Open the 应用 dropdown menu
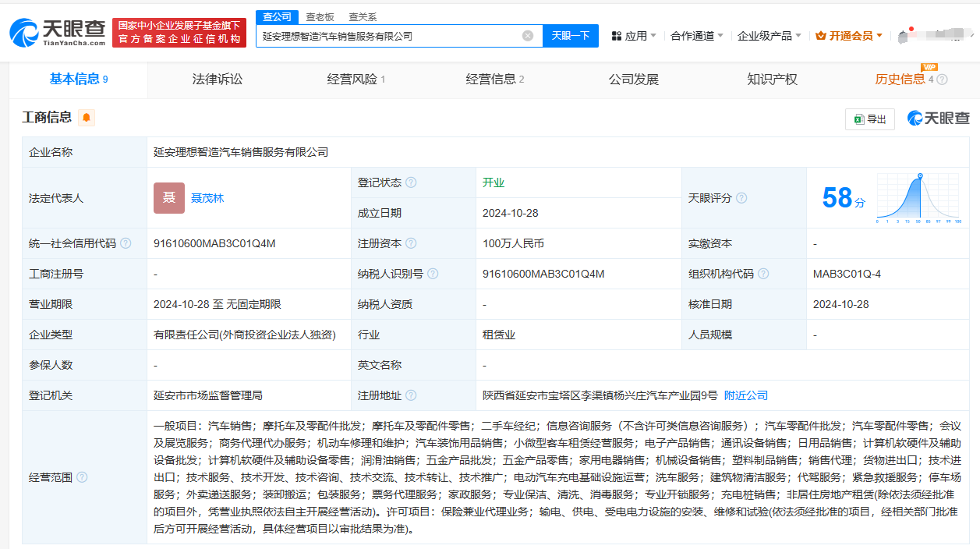 pyautogui.click(x=634, y=36)
